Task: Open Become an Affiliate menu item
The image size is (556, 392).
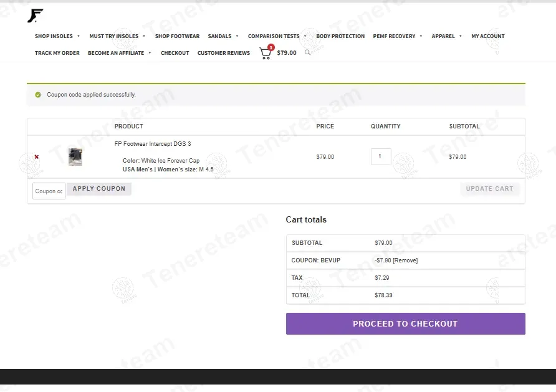Action: click(116, 53)
